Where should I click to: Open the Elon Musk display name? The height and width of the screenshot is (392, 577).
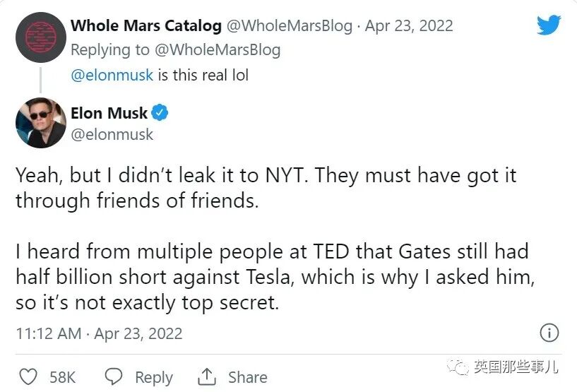109,113
